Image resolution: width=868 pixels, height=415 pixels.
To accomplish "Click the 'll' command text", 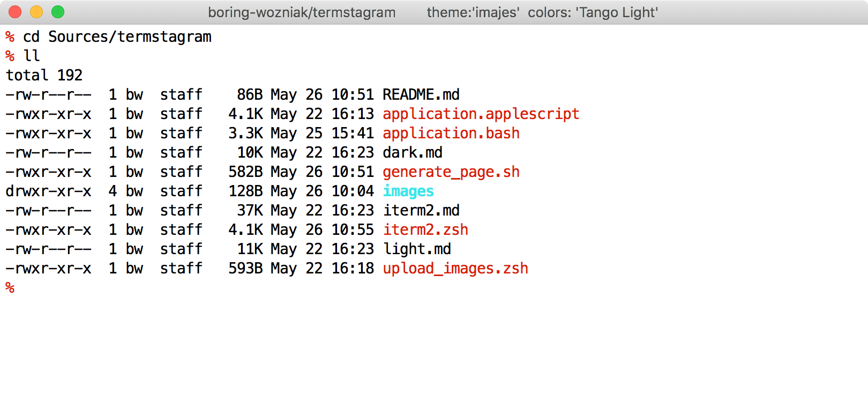I will click(31, 56).
